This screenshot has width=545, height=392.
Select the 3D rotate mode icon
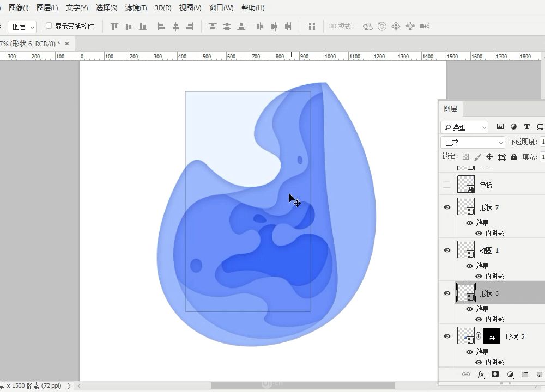pyautogui.click(x=368, y=27)
